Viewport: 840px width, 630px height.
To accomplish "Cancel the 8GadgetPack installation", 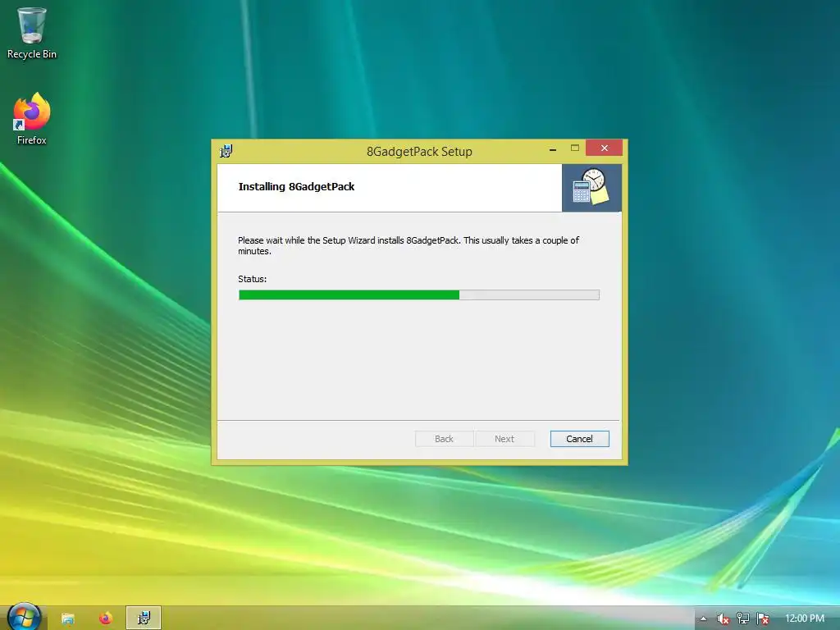I will coord(580,439).
